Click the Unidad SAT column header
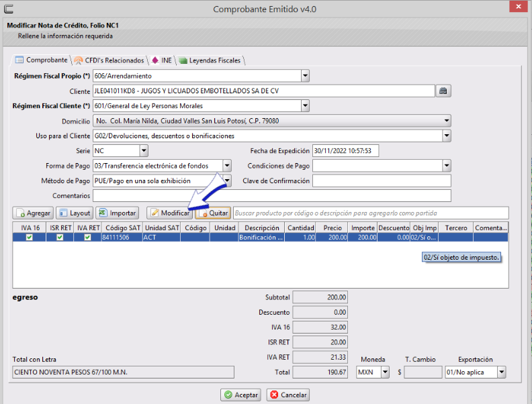532x404 pixels. click(x=162, y=228)
